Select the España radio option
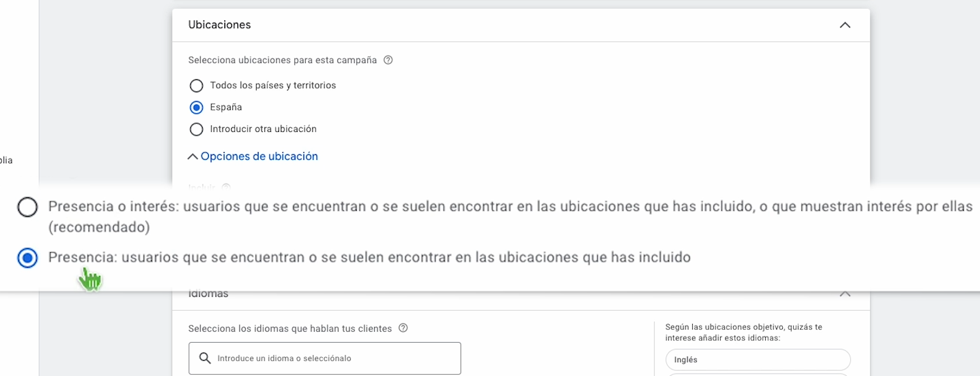Image resolution: width=980 pixels, height=376 pixels. 197,107
